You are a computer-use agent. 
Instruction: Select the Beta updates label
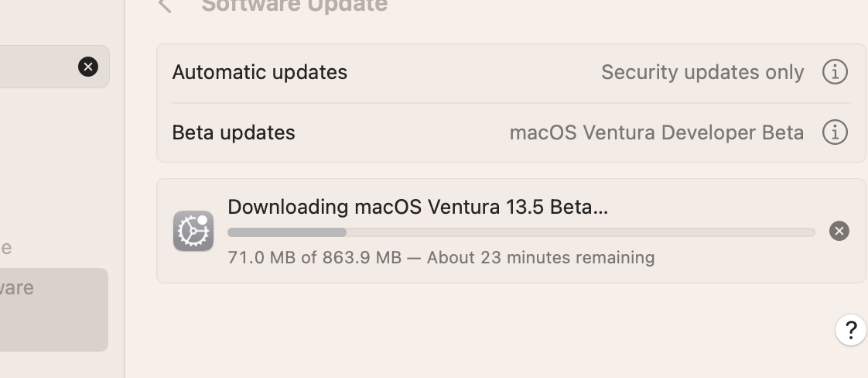(x=233, y=132)
